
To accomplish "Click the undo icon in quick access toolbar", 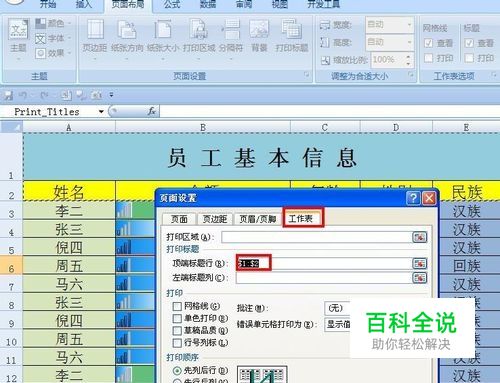I will point(23,96).
